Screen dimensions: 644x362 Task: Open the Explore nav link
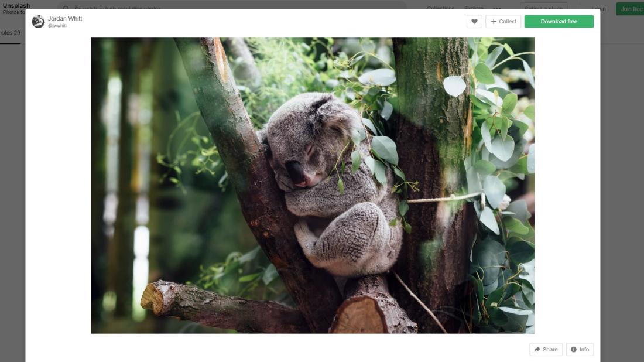(474, 8)
